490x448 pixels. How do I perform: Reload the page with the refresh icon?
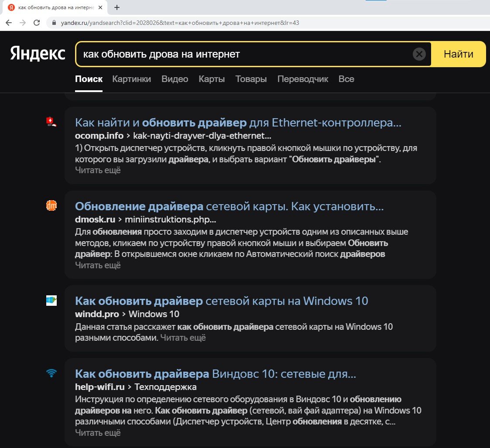[37, 23]
